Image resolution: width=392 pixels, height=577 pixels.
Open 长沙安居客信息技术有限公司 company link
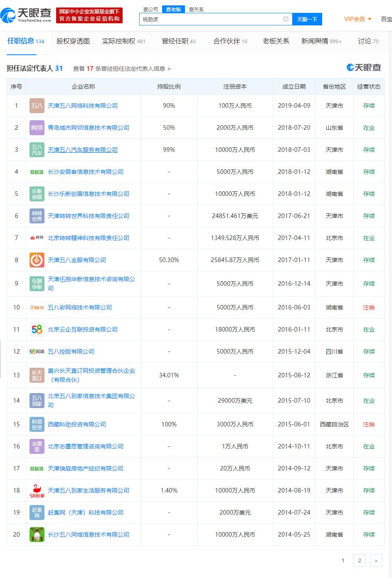point(86,172)
